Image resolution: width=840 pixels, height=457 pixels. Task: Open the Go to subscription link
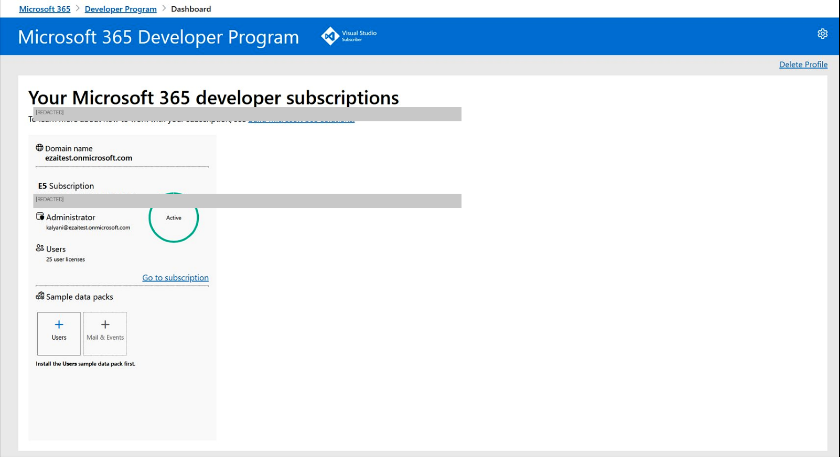tap(175, 278)
